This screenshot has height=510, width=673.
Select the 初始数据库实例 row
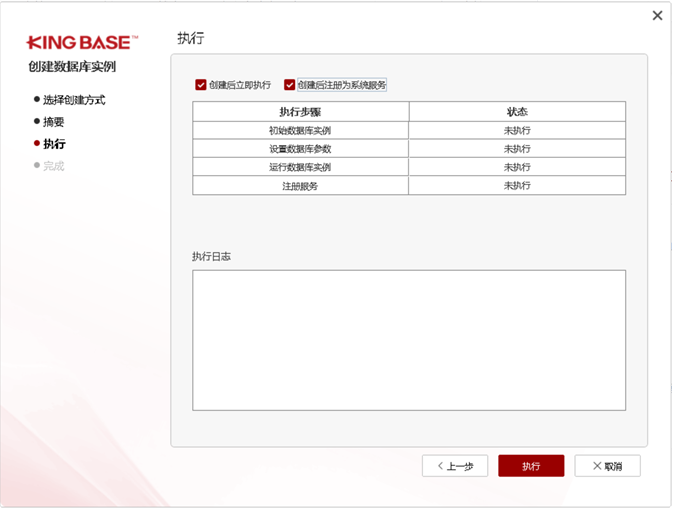click(300, 130)
